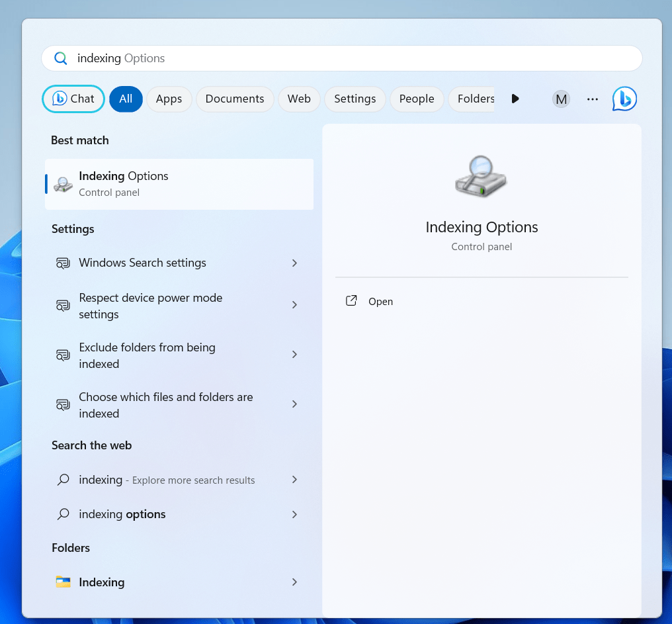The image size is (672, 624).
Task: Expand Exclude folders from being indexed chevron
Action: pos(294,354)
